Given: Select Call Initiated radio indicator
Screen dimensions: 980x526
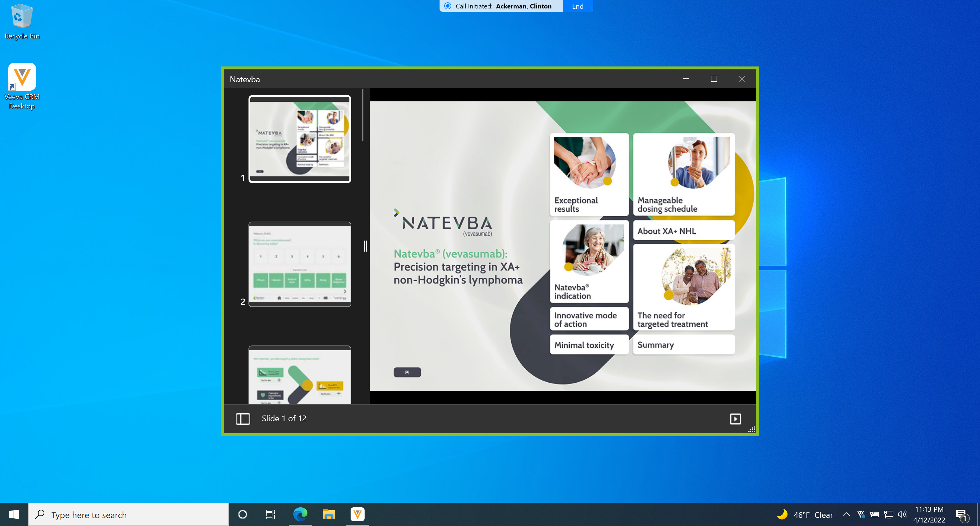Looking at the screenshot, I should [x=448, y=6].
